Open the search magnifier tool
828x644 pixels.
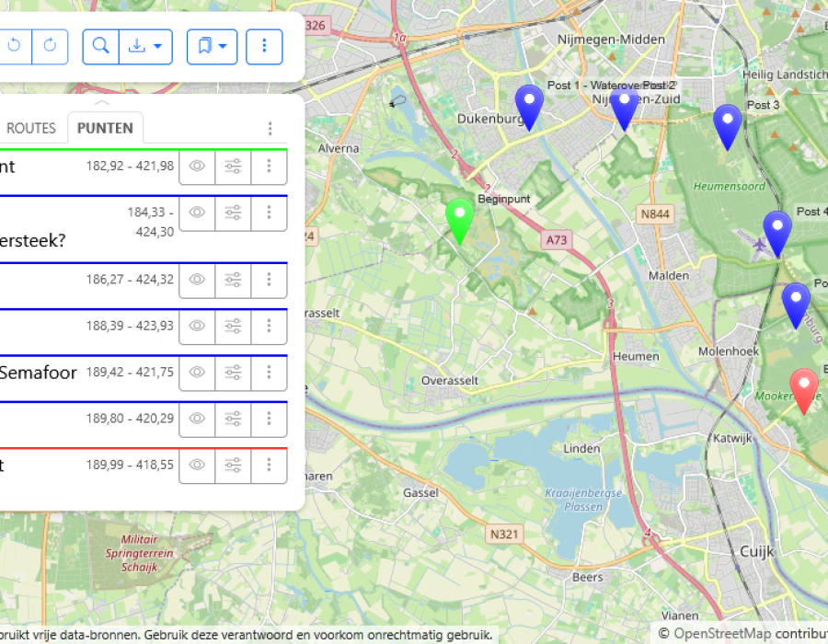pos(101,46)
